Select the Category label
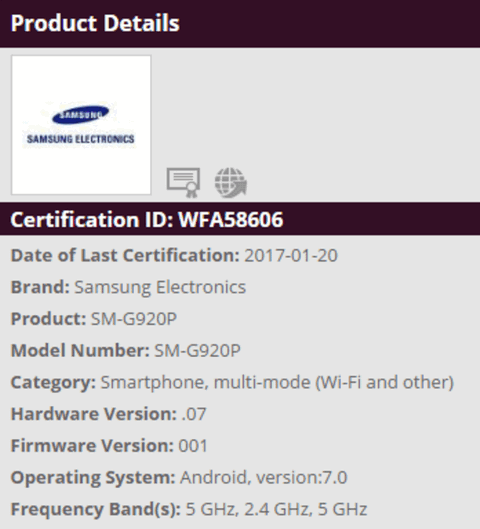Image resolution: width=480 pixels, height=529 pixels. coord(53,383)
